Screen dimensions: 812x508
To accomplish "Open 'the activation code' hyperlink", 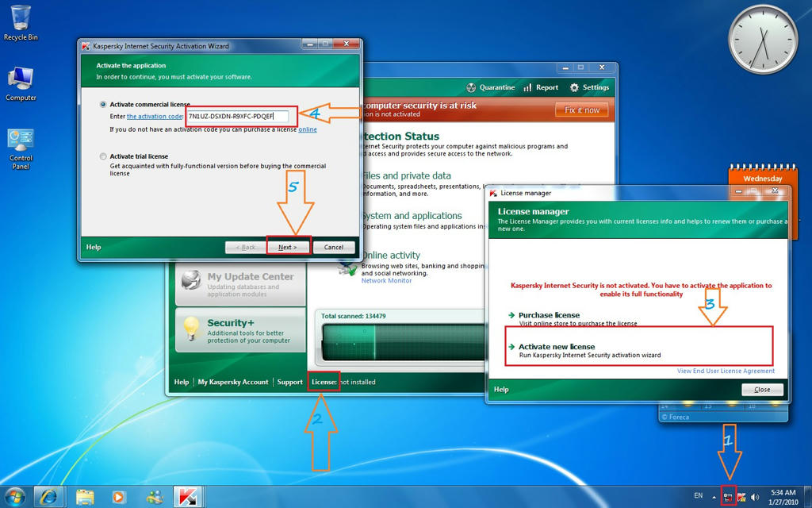I will (x=155, y=116).
